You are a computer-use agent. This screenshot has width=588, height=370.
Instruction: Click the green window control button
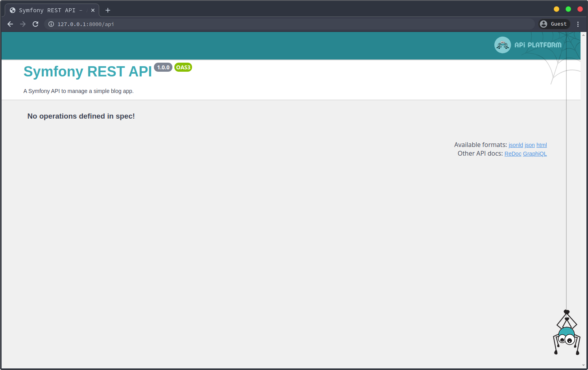[x=568, y=9]
